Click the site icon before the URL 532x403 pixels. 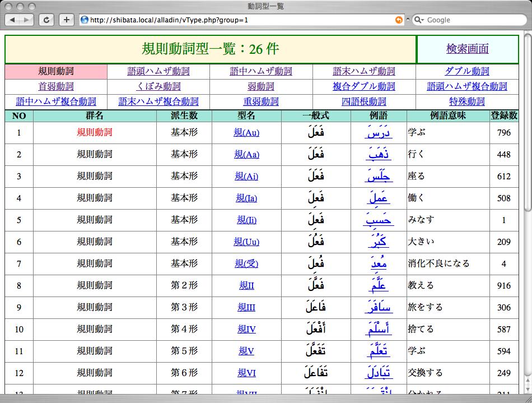tap(83, 20)
